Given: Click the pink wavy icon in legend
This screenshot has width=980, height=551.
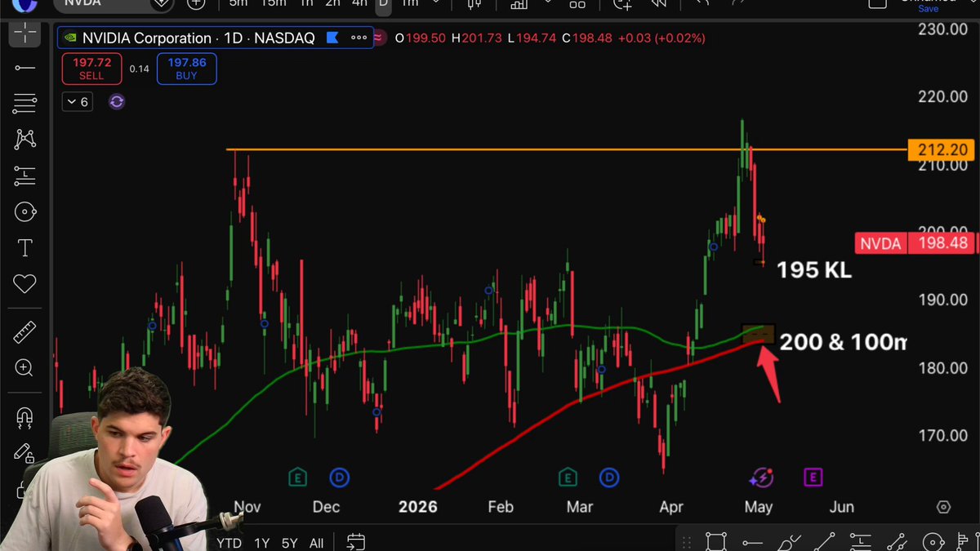Looking at the screenshot, I should click(x=379, y=38).
